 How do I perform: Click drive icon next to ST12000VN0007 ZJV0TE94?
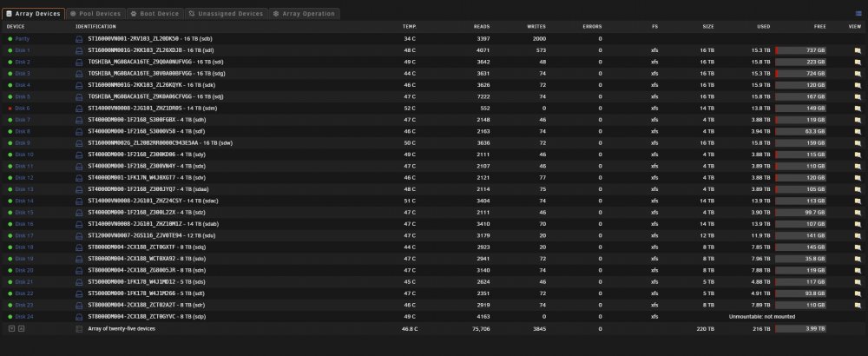click(79, 236)
